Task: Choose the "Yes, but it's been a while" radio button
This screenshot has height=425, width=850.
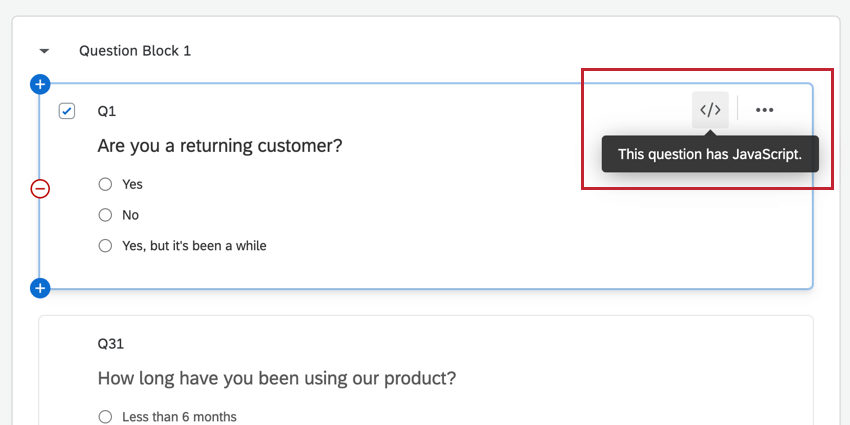Action: click(105, 246)
